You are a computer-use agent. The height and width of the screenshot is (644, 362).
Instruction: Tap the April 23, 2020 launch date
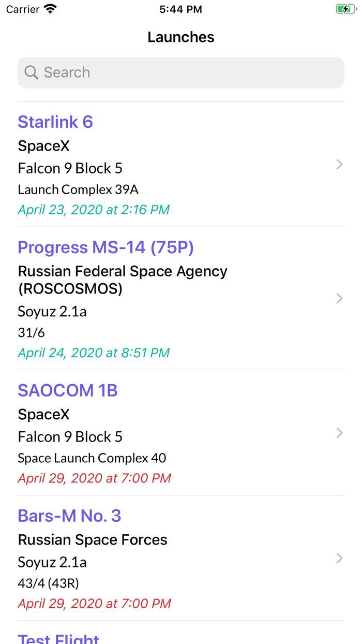point(94,210)
